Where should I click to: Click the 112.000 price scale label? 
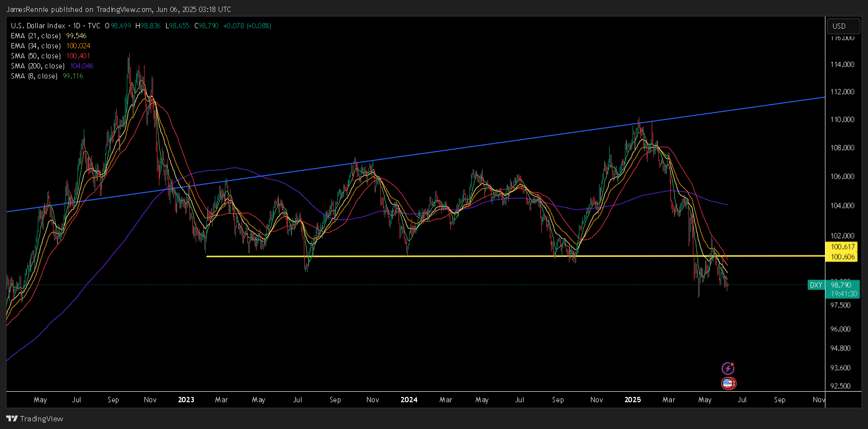[842, 92]
